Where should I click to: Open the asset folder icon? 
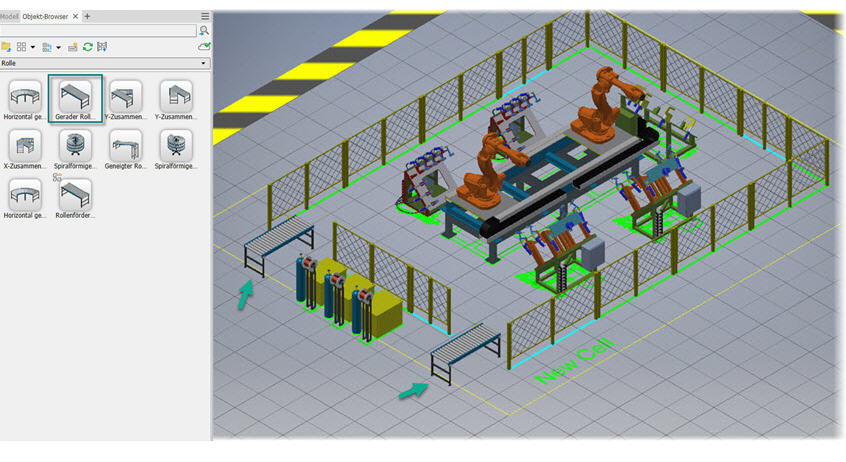6,47
